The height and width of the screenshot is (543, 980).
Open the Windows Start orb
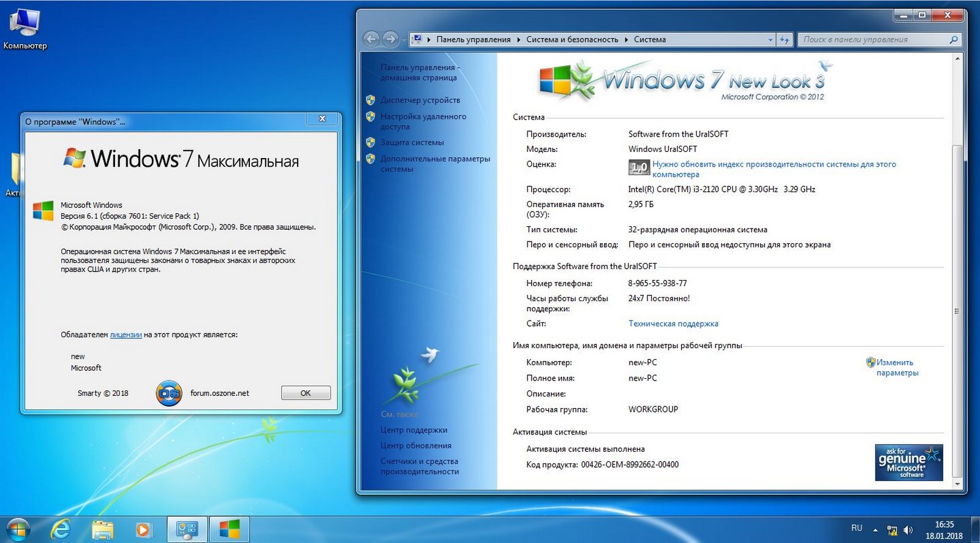[x=18, y=530]
